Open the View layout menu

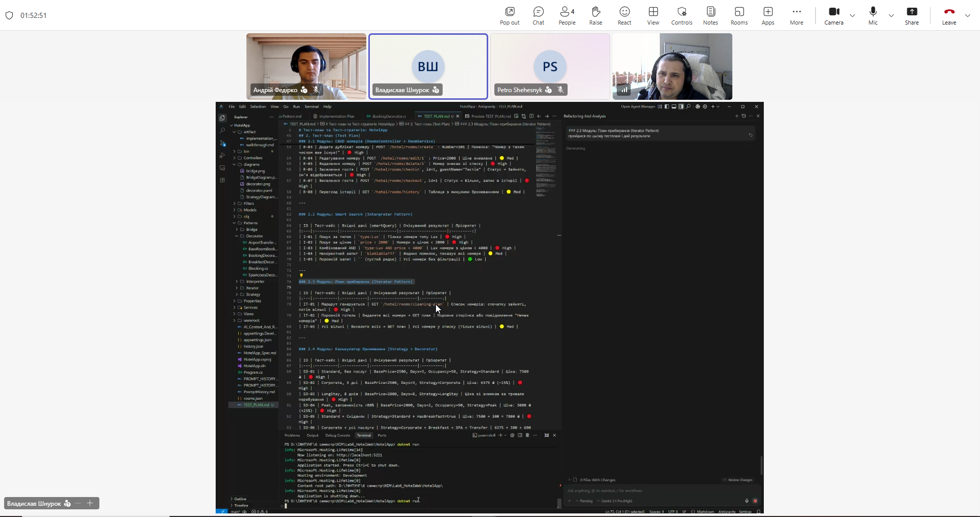coord(653,15)
